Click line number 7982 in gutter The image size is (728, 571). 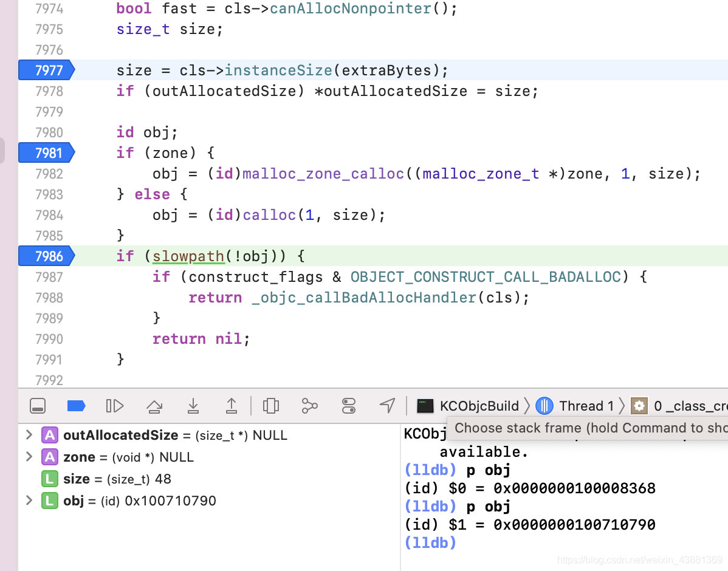coord(49,174)
